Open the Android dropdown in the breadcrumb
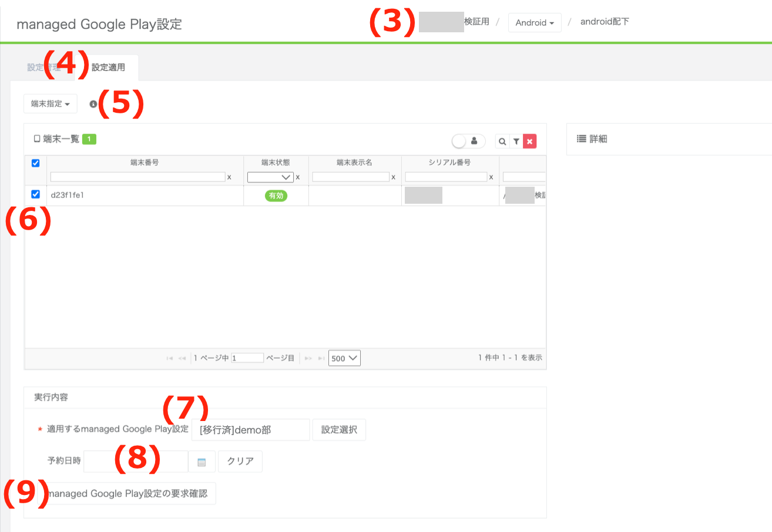Screen dimensions: 772x532 click(535, 23)
